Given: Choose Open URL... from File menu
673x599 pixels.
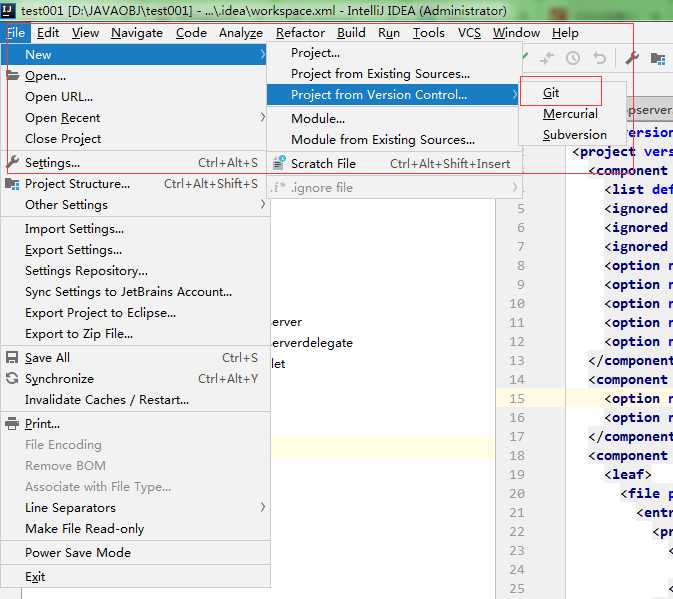Looking at the screenshot, I should (x=59, y=97).
